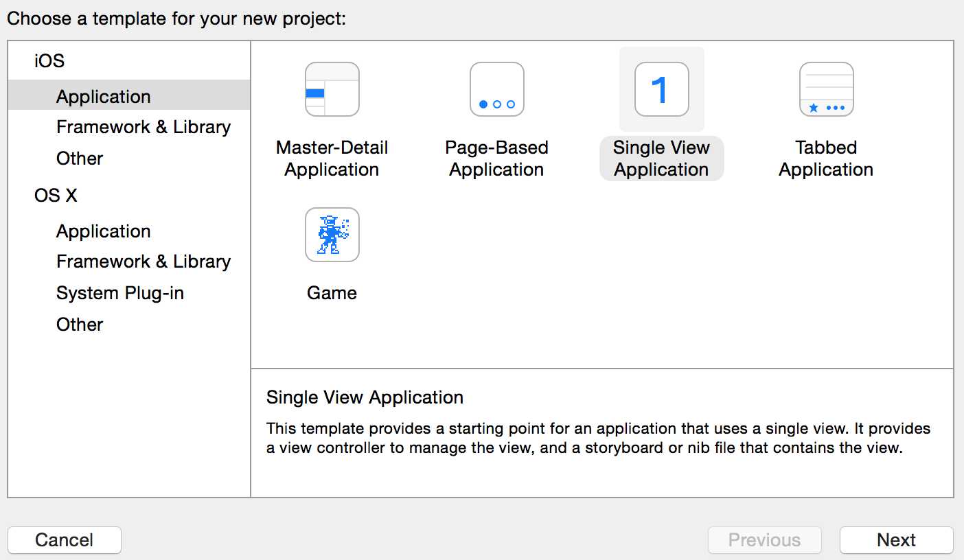Viewport: 964px width, 560px height.
Task: Pick the Tabbed Application template icon
Action: 826,89
